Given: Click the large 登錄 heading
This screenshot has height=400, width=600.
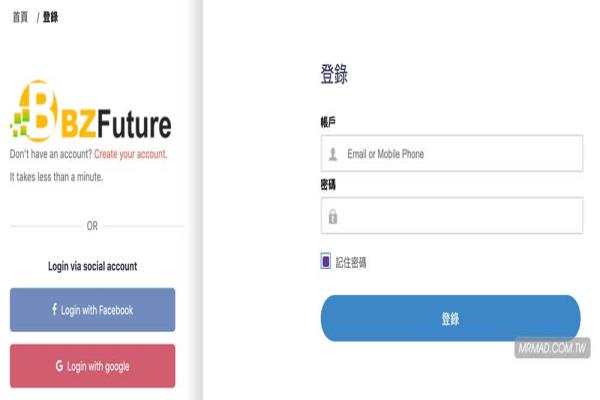Looking at the screenshot, I should point(334,74).
